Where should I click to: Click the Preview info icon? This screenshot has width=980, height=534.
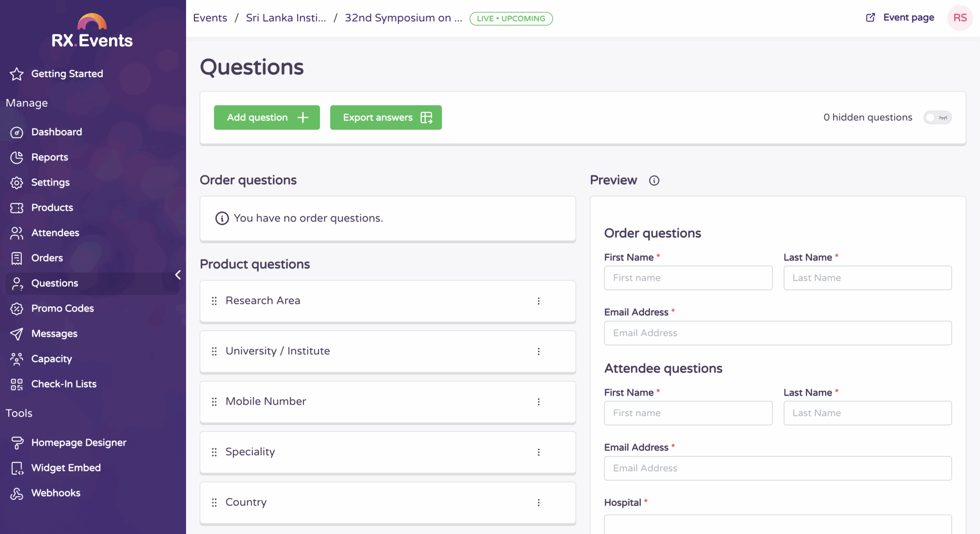654,180
